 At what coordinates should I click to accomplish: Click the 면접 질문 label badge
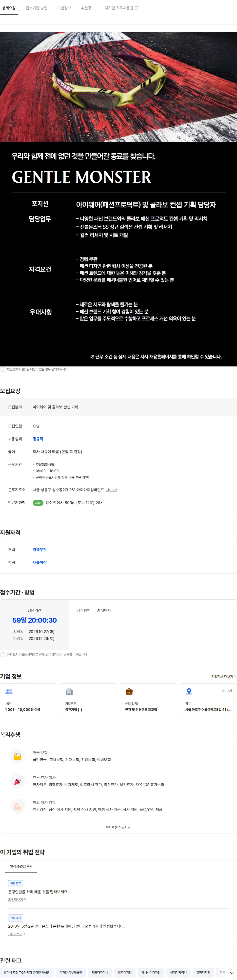(x=16, y=883)
